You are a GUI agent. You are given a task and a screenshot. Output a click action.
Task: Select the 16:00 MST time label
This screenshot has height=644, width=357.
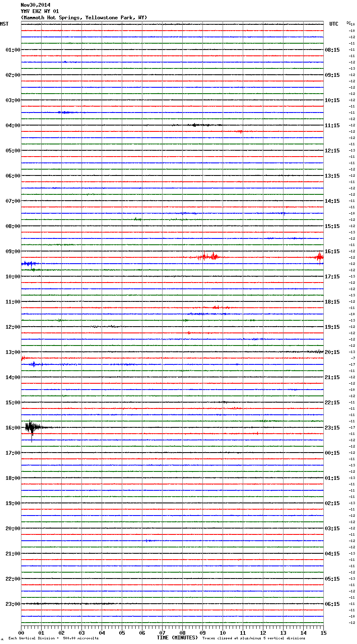pyautogui.click(x=13, y=428)
